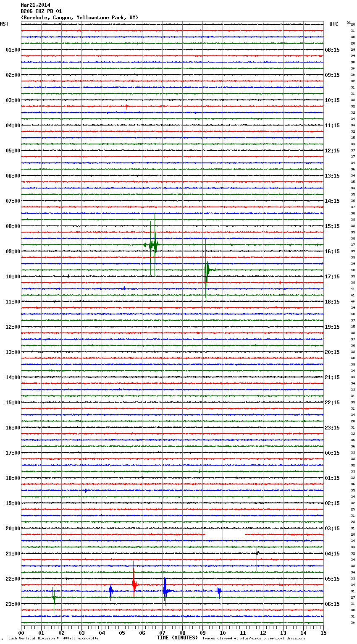Click the small red spike after 03:00 MST
357x644 pixels.
pos(126,107)
